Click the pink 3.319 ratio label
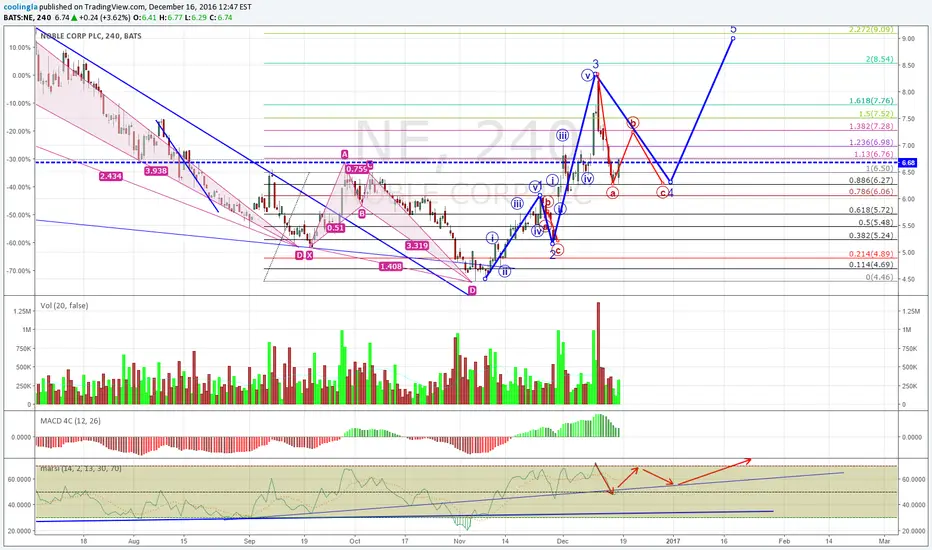Viewport: 932px width, 550px height. (x=417, y=246)
